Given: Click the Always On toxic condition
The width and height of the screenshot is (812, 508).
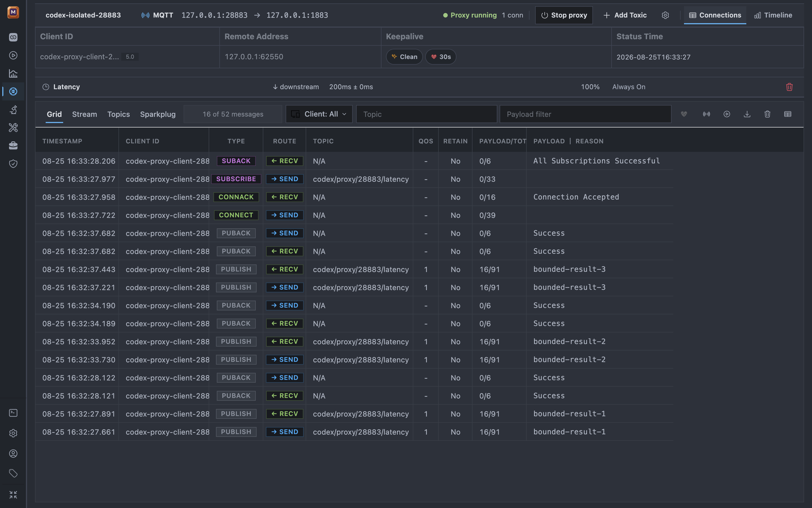Looking at the screenshot, I should [x=629, y=87].
